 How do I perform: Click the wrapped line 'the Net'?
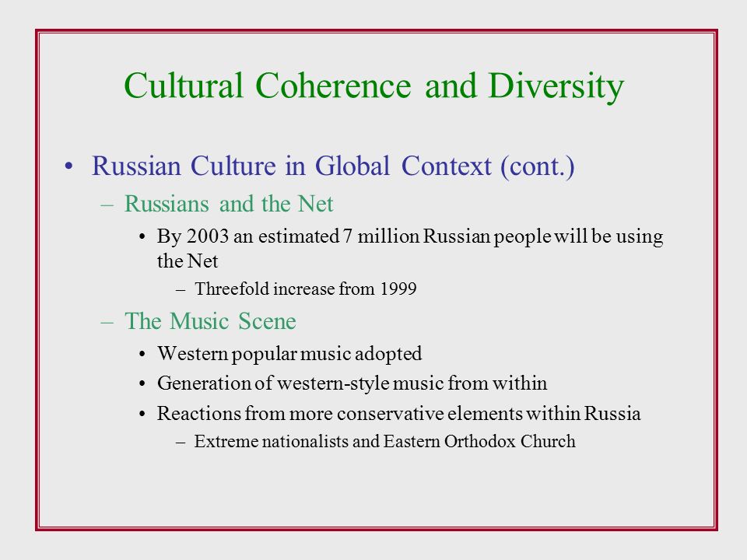[188, 261]
